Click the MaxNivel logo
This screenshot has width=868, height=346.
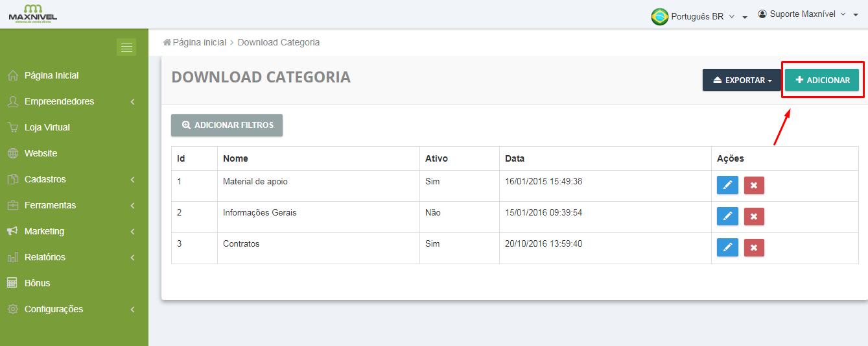[32, 14]
